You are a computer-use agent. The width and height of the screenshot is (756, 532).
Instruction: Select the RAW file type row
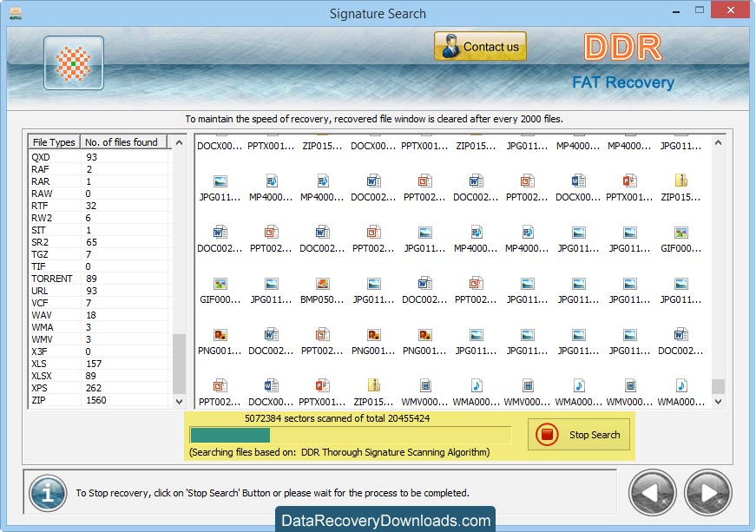100,194
